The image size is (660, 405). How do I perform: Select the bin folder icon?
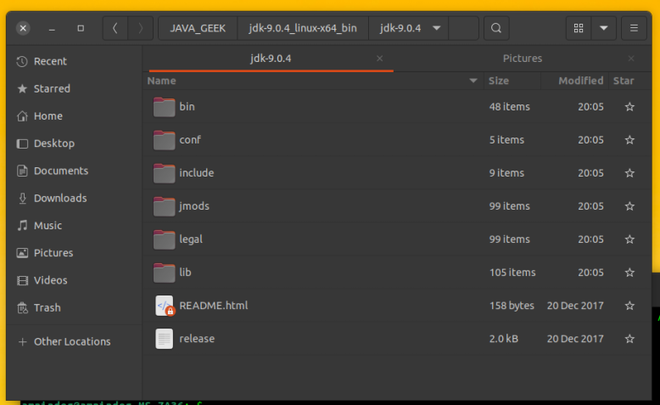click(164, 107)
